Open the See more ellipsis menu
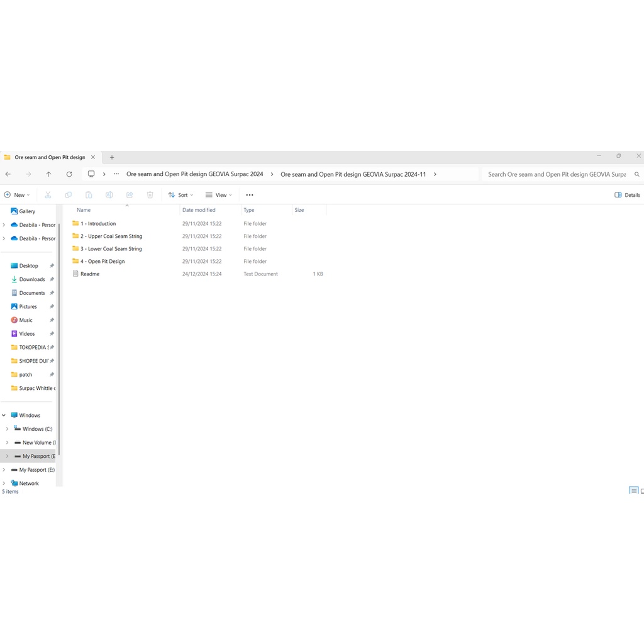 click(x=249, y=195)
